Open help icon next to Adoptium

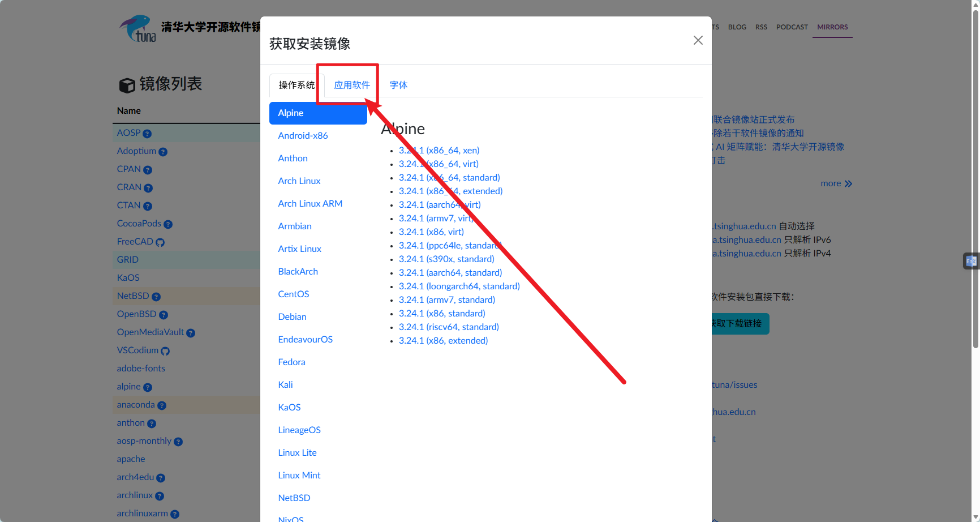[163, 152]
